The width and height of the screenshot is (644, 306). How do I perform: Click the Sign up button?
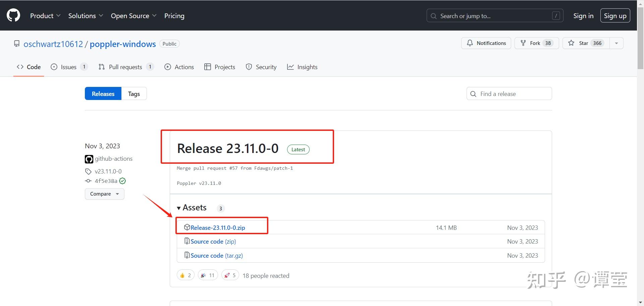tap(615, 16)
